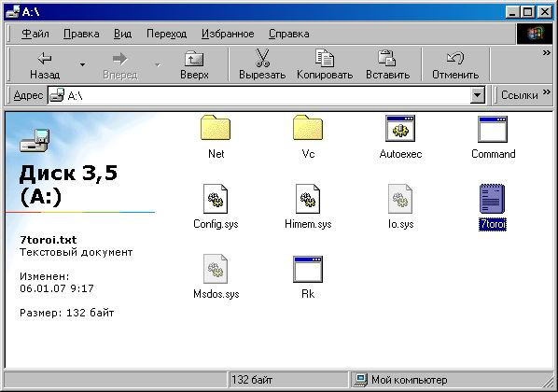
Task: Select the Vc folder
Action: click(x=308, y=128)
